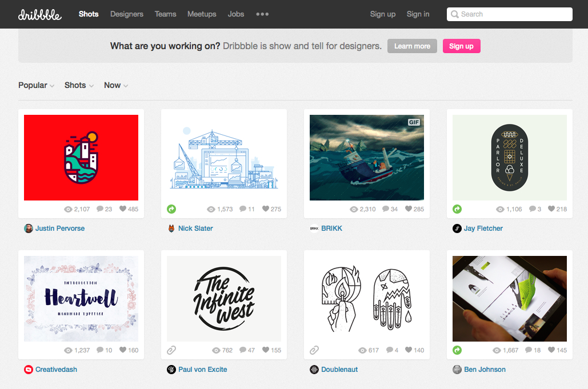Click the green rebound icon on Ben Johnson's shot
Viewport: 588px width, 389px height.
pos(457,350)
